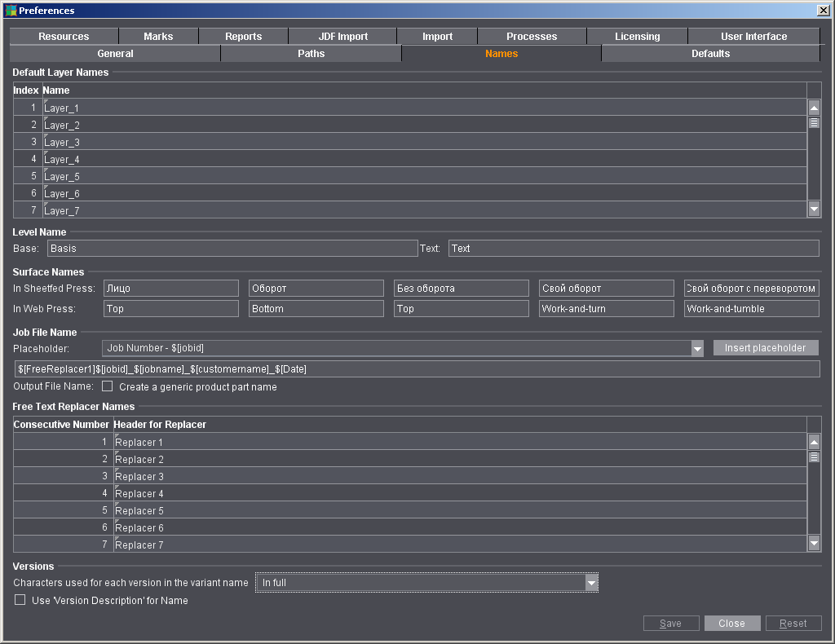Select the User Interface tab
The image size is (835, 644).
753,37
